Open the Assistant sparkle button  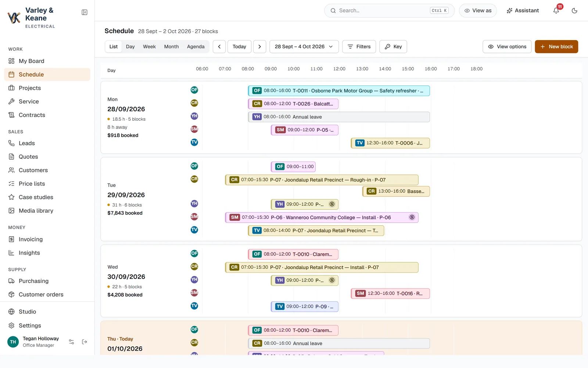[523, 11]
